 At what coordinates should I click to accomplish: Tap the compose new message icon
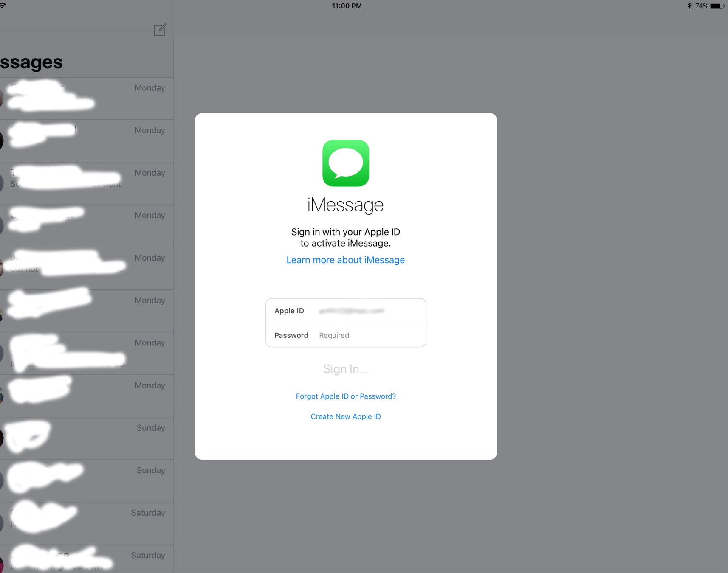tap(160, 30)
